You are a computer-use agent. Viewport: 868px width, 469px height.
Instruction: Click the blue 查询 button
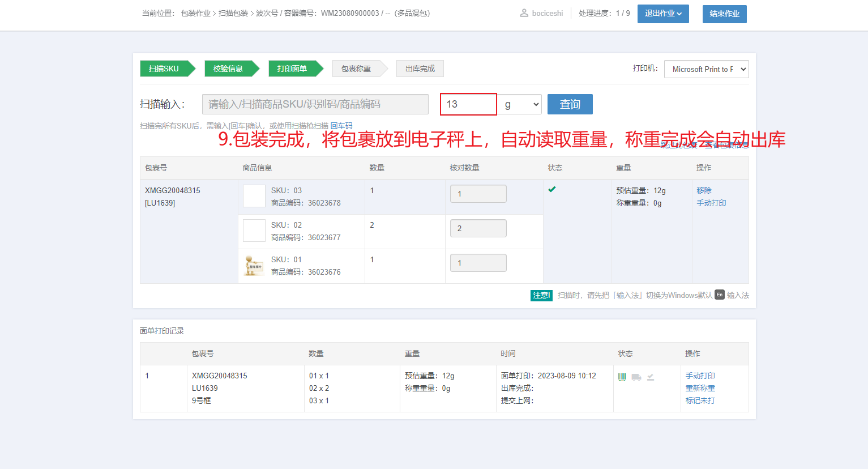[570, 104]
